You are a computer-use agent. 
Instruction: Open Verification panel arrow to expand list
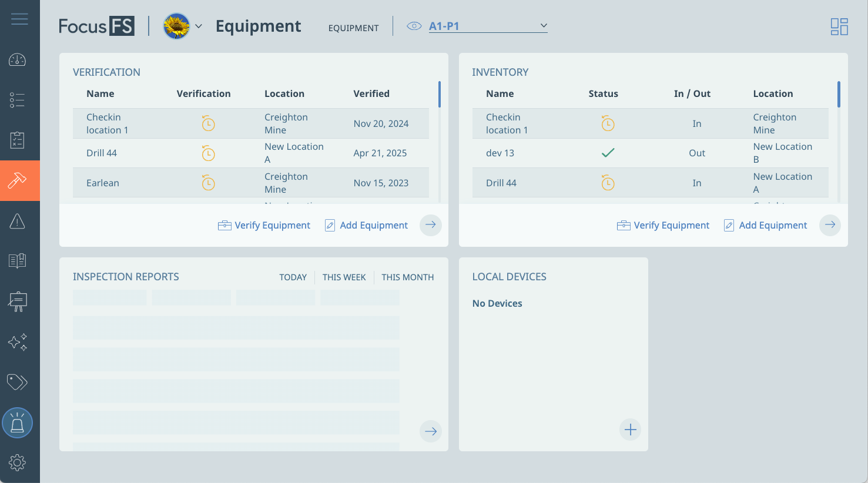[431, 225]
